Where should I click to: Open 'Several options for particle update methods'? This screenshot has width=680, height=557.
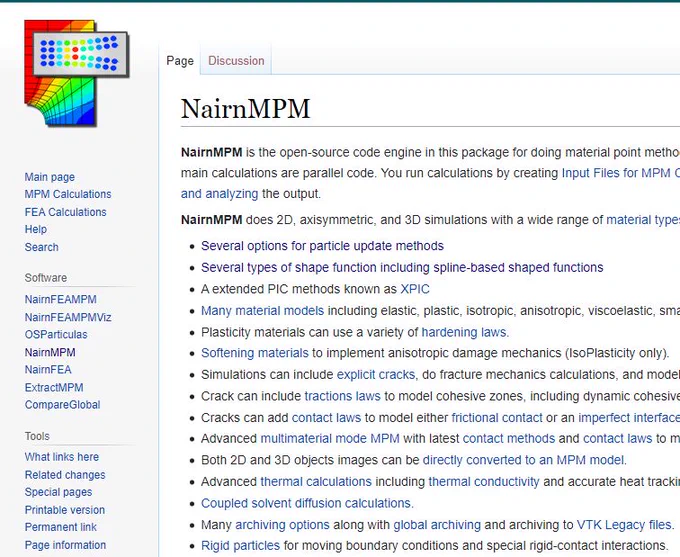click(322, 246)
